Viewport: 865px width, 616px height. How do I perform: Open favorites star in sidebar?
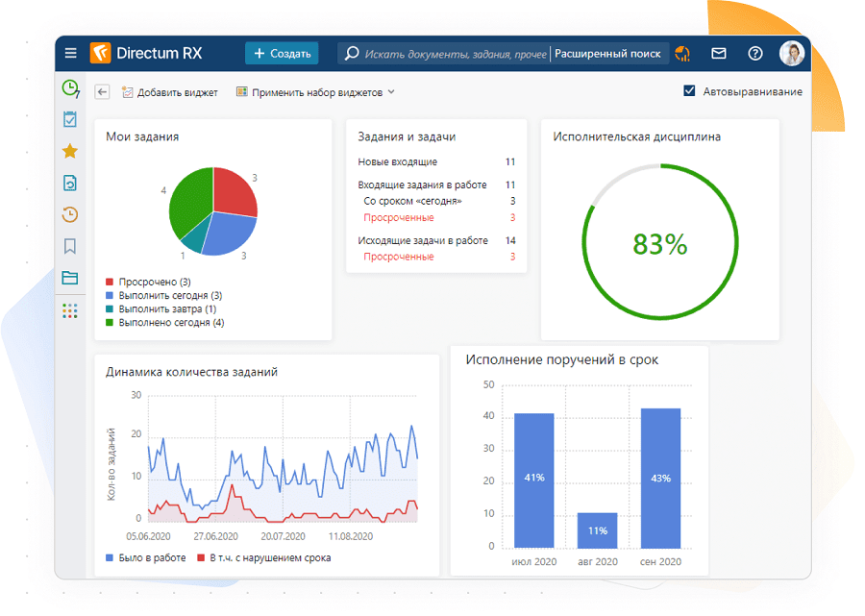[x=70, y=151]
